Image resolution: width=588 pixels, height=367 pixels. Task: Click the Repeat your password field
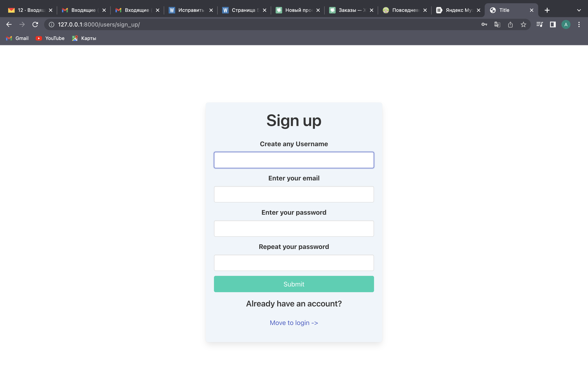click(x=294, y=263)
